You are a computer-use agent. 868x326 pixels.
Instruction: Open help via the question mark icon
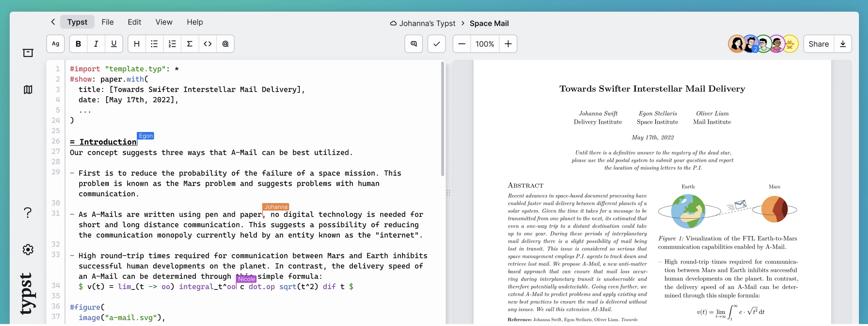(28, 213)
